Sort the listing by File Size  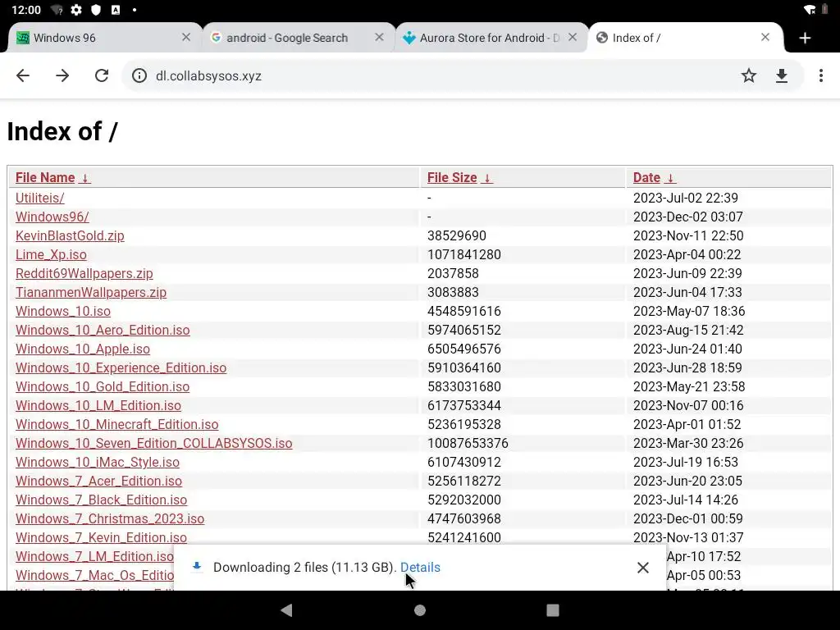click(459, 177)
